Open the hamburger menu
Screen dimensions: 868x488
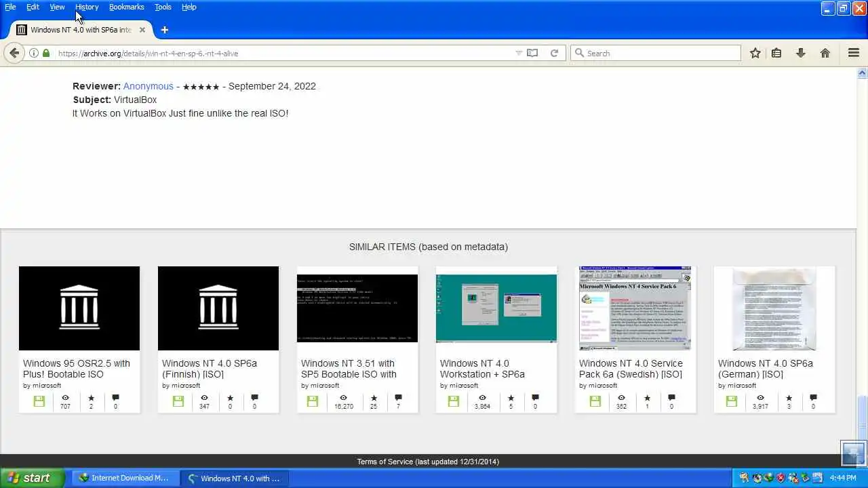pyautogui.click(x=854, y=53)
